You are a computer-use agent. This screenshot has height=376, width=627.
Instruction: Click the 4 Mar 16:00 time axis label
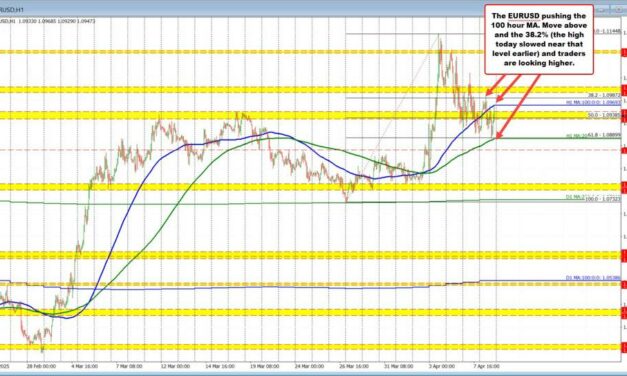tap(85, 366)
